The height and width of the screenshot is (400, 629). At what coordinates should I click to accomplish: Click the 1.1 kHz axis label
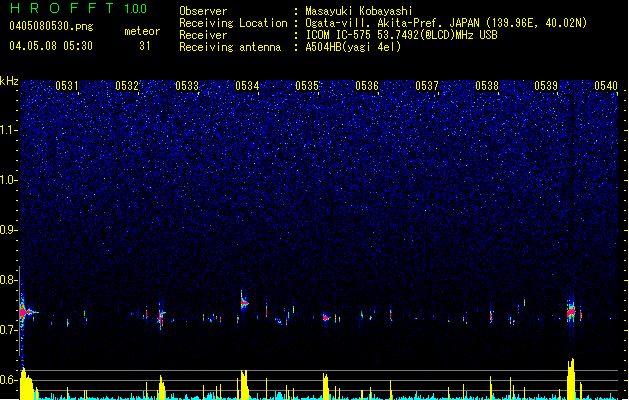[x=9, y=130]
